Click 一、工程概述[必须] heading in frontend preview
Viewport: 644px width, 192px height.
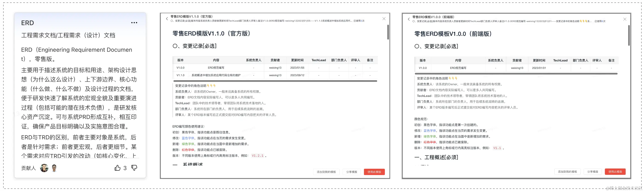click(436, 157)
